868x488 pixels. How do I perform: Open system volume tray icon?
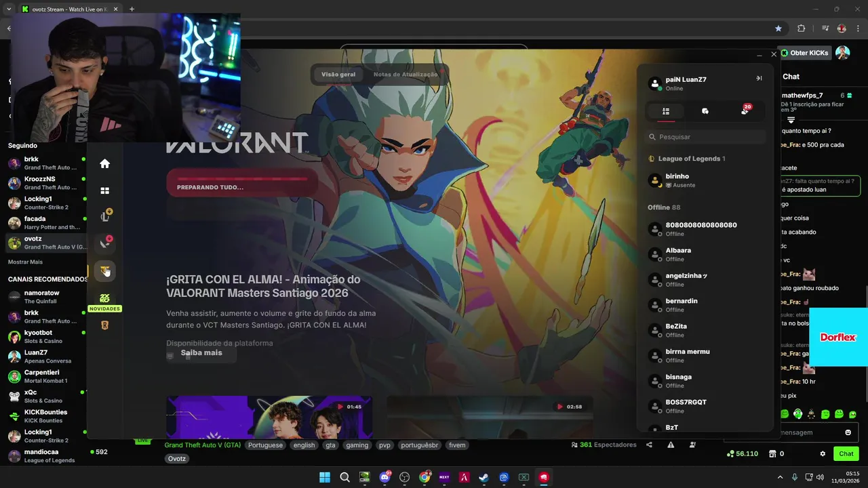(821, 477)
